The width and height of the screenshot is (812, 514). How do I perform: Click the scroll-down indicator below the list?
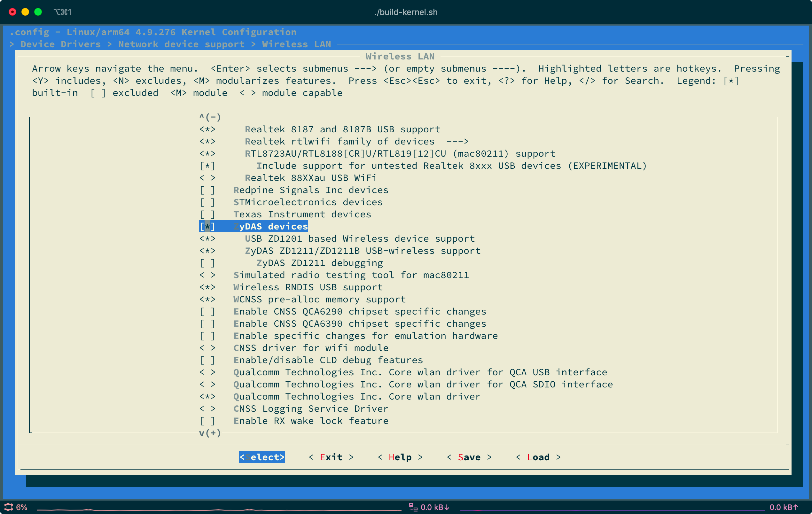(x=210, y=433)
